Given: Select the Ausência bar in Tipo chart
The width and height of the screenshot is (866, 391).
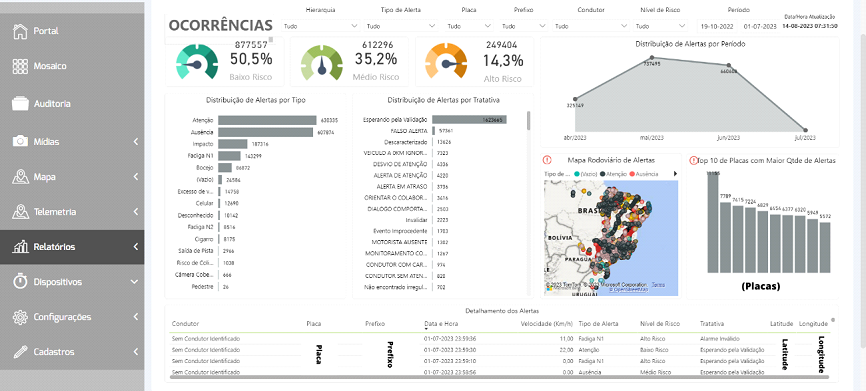Looking at the screenshot, I should (265, 132).
